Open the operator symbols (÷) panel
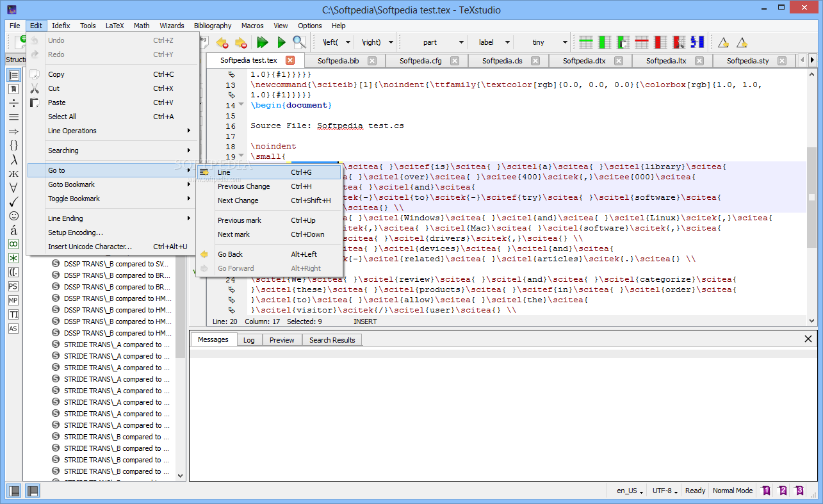 pos(13,104)
